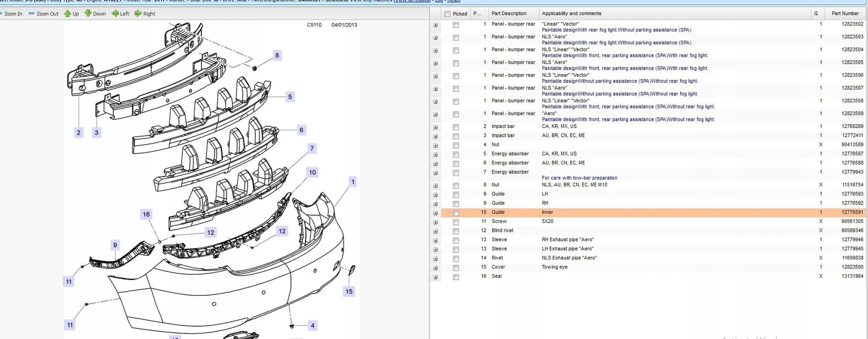The image size is (868, 339).
Task: Click the Part Number column header
Action: (x=845, y=14)
